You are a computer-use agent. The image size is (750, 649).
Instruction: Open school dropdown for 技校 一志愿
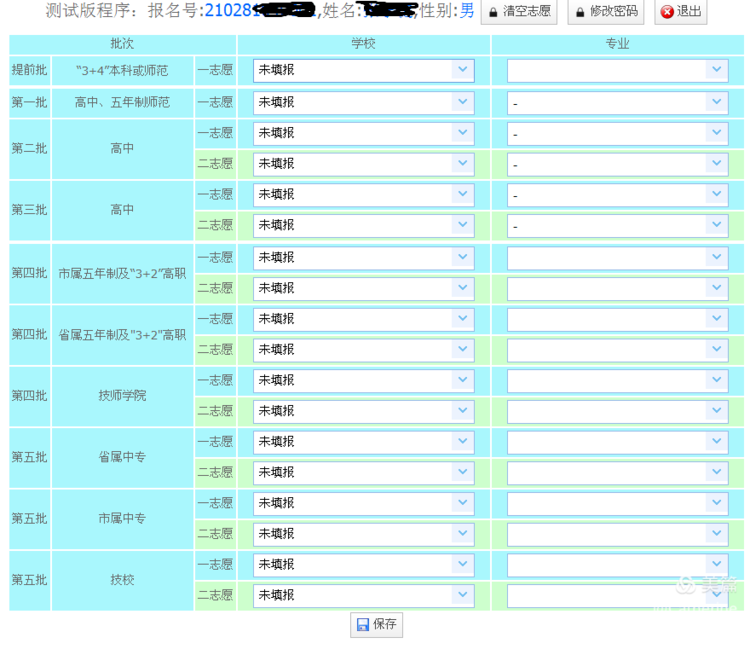[364, 564]
